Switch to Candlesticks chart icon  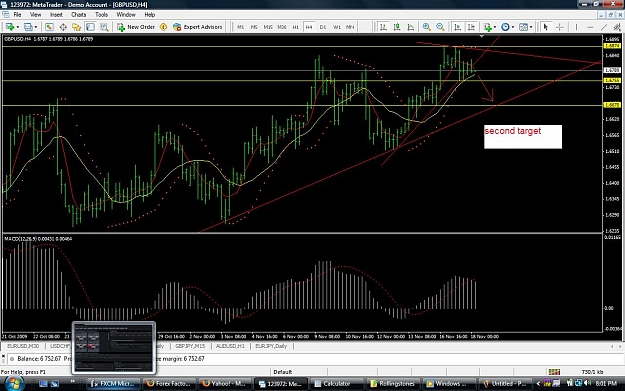coord(397,27)
